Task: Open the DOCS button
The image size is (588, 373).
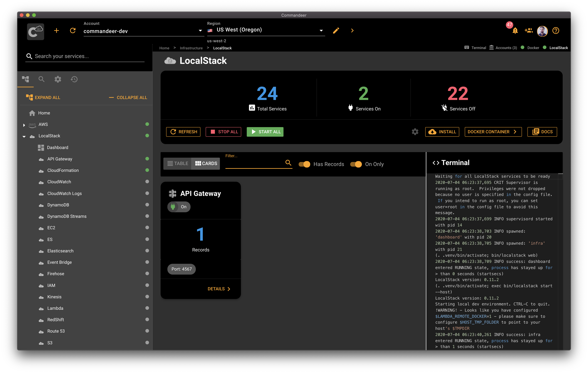Action: pos(542,132)
